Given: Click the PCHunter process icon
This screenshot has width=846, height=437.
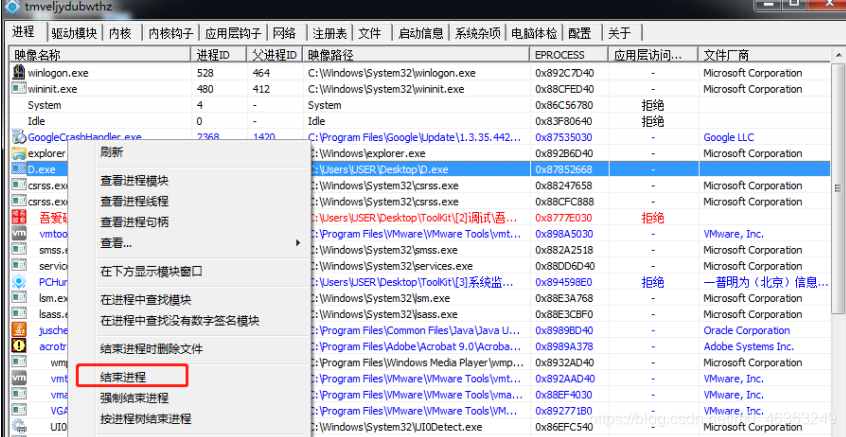Looking at the screenshot, I should tap(19, 282).
